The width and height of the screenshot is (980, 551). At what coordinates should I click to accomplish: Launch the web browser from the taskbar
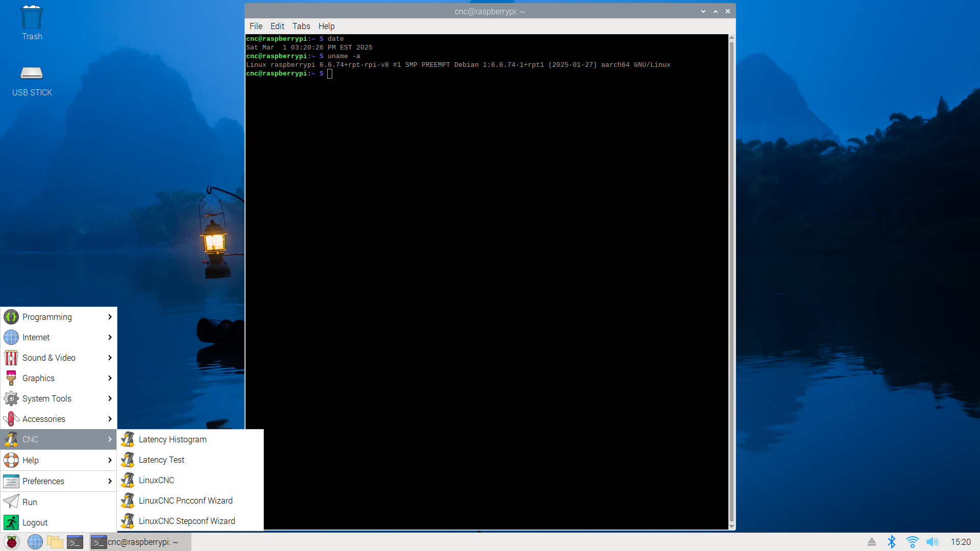(35, 542)
